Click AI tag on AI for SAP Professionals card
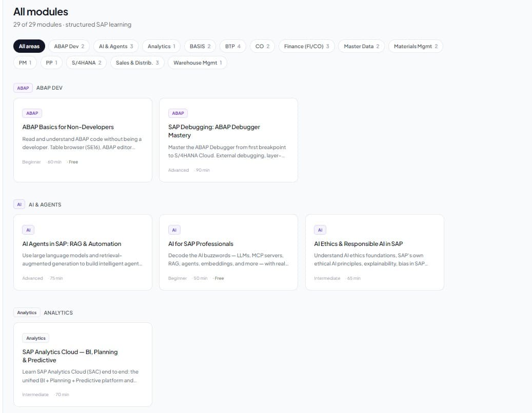532x413 pixels. [174, 230]
